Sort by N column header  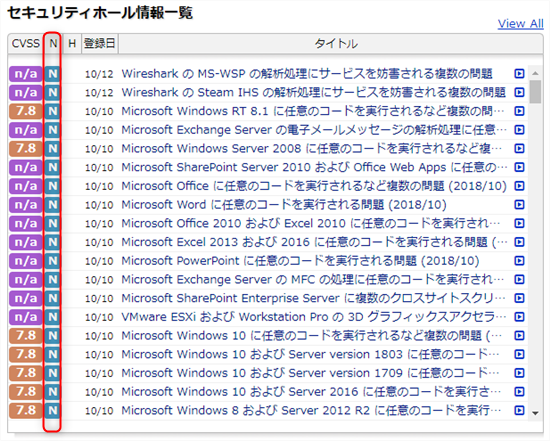[53, 44]
